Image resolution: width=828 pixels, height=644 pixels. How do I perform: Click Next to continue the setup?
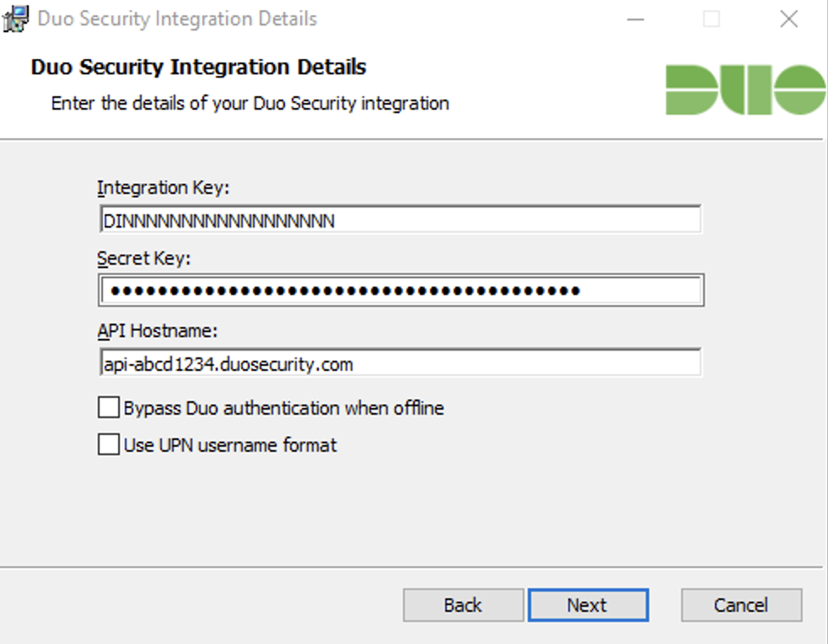tap(589, 604)
